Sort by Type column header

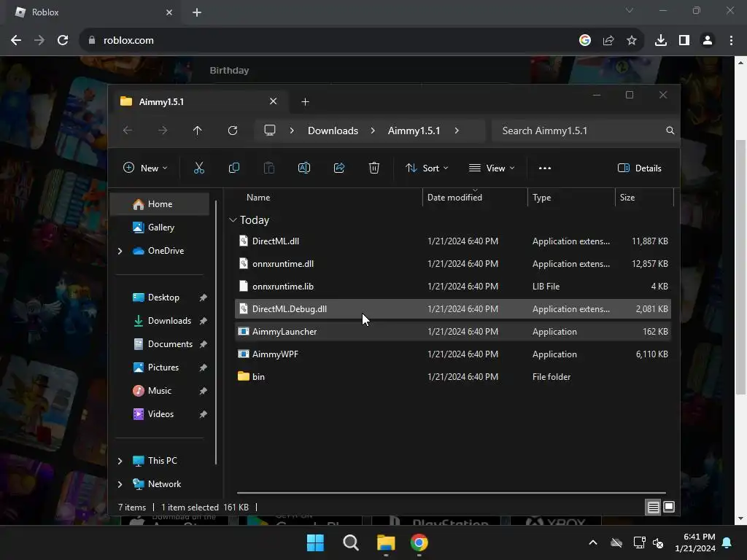click(x=541, y=197)
